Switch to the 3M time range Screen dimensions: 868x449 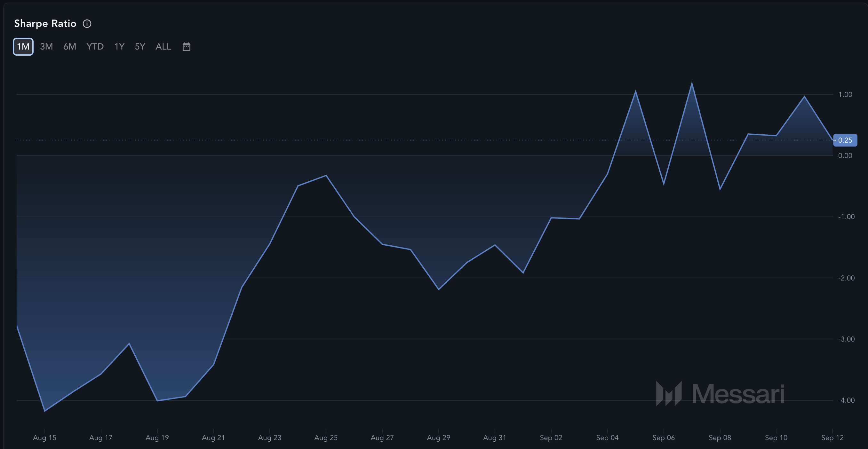coord(46,46)
